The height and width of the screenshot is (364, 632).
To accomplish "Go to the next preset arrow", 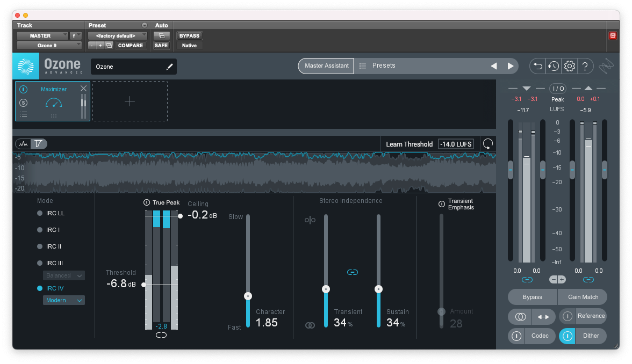I will click(x=511, y=66).
